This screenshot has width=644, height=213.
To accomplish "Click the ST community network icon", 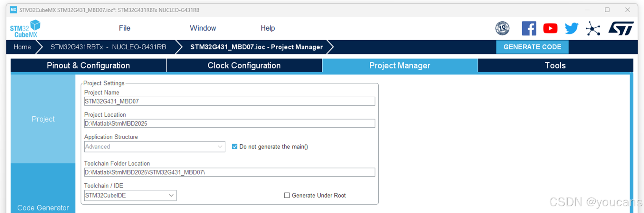I will pos(593,28).
